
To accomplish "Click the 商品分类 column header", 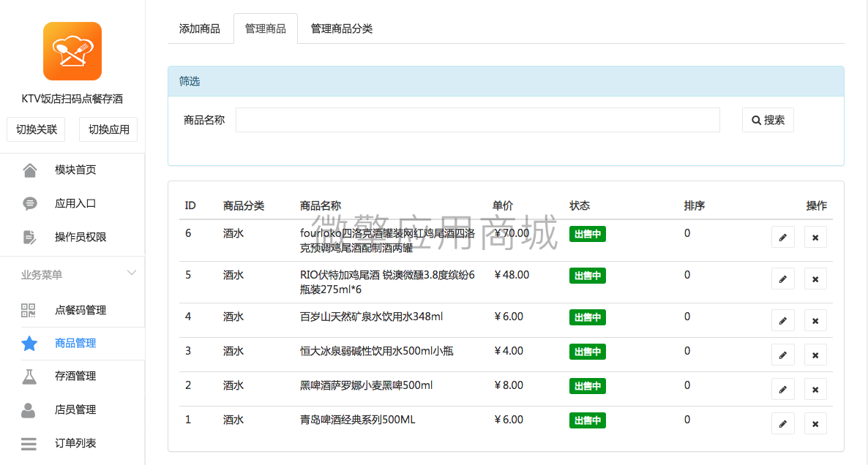I will tap(244, 205).
